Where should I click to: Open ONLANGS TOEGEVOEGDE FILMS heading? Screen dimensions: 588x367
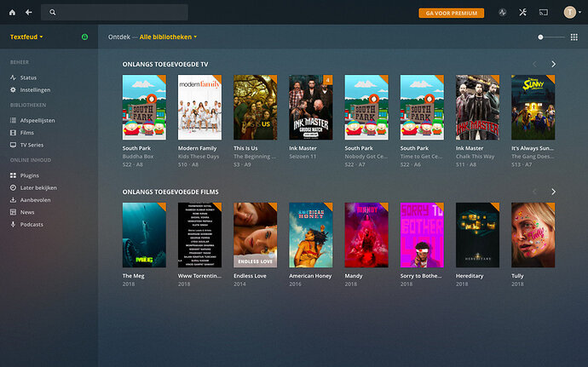(170, 192)
